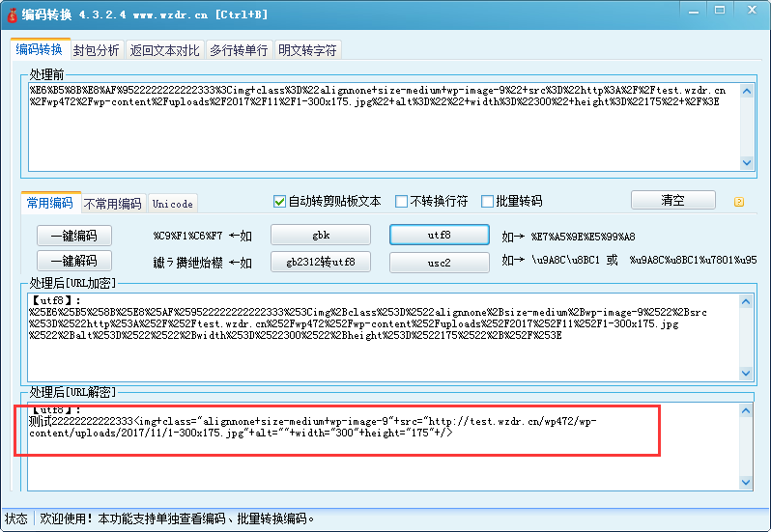Select the 常用编码 sub-tab
Screen dimensions: 771x532
[50, 203]
